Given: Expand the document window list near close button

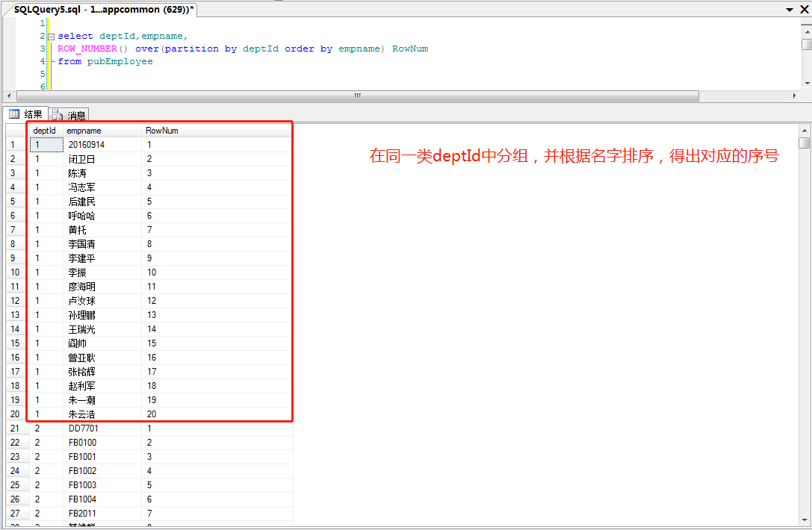Looking at the screenshot, I should (791, 10).
